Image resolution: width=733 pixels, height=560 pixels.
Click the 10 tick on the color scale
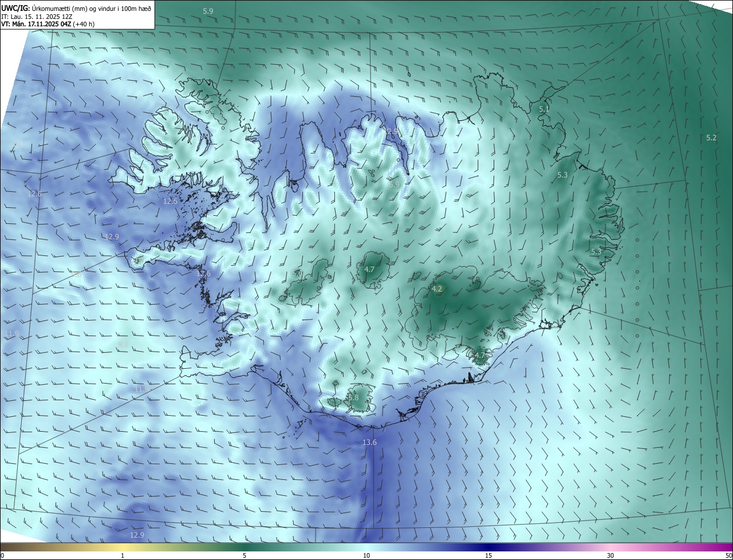pos(366,555)
